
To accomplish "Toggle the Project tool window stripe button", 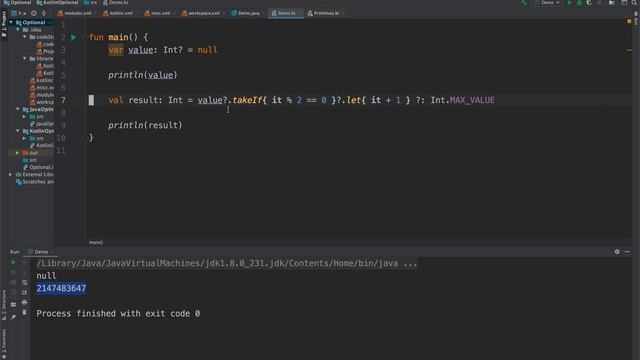I will (x=4, y=24).
